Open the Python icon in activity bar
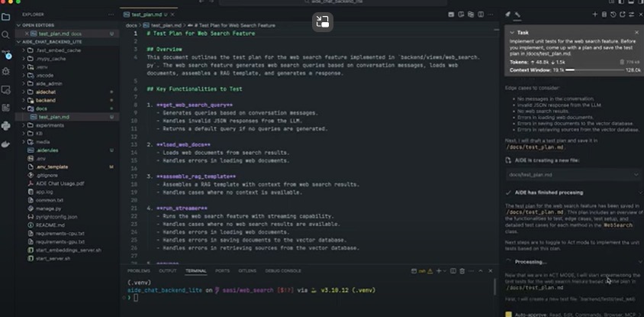Viewport: 644px width, 317px height. tap(6, 125)
